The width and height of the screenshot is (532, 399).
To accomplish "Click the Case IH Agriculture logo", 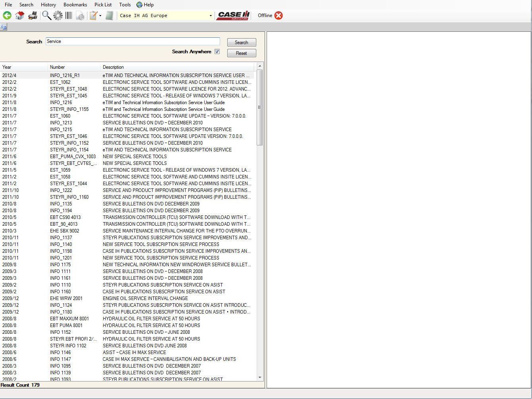I will [x=234, y=15].
